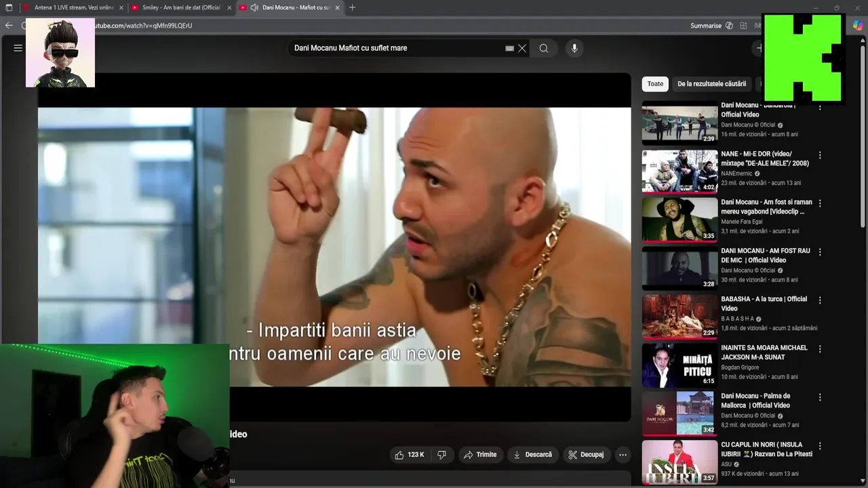This screenshot has height=488, width=868.
Task: Start voice search with microphone icon
Action: (574, 48)
